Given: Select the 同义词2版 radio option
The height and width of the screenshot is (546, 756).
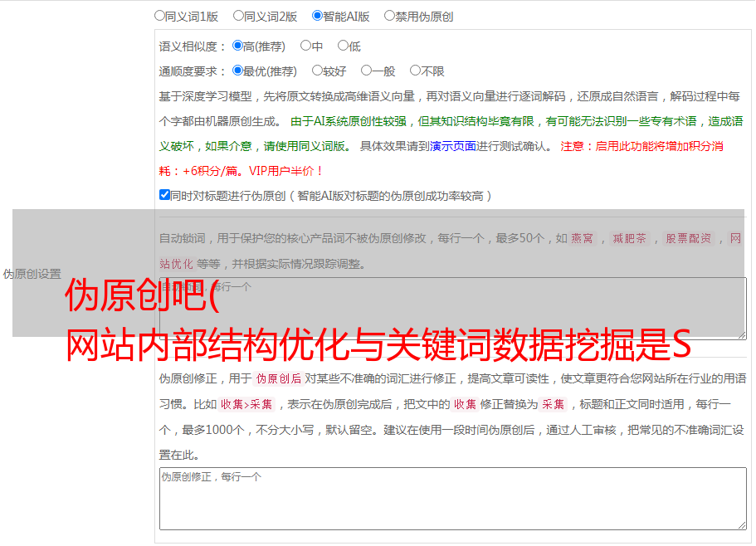Looking at the screenshot, I should click(238, 16).
